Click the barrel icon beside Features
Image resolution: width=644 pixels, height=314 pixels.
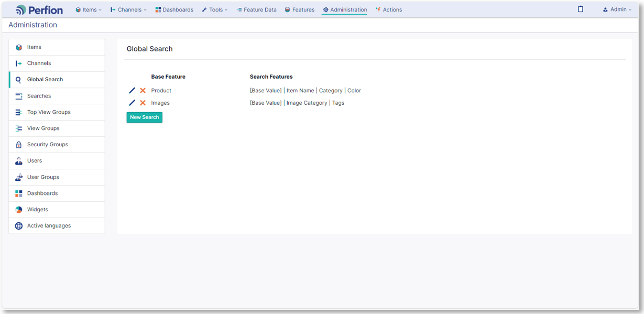pyautogui.click(x=287, y=10)
